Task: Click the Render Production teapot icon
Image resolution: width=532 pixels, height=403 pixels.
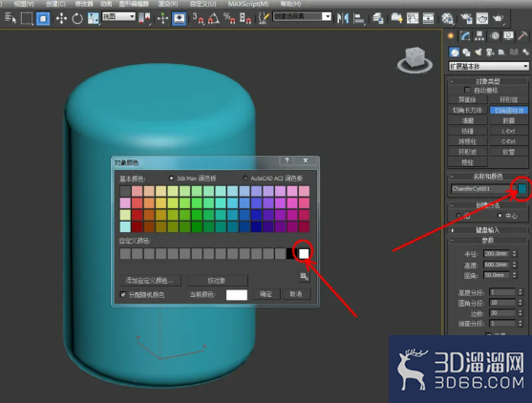Action: coord(498,18)
